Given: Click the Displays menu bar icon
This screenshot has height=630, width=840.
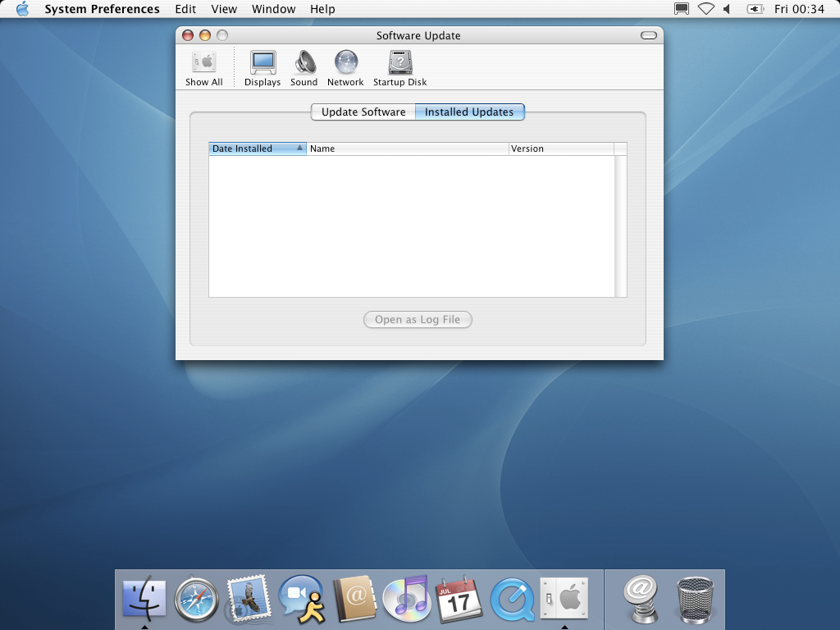Looking at the screenshot, I should pyautogui.click(x=682, y=9).
